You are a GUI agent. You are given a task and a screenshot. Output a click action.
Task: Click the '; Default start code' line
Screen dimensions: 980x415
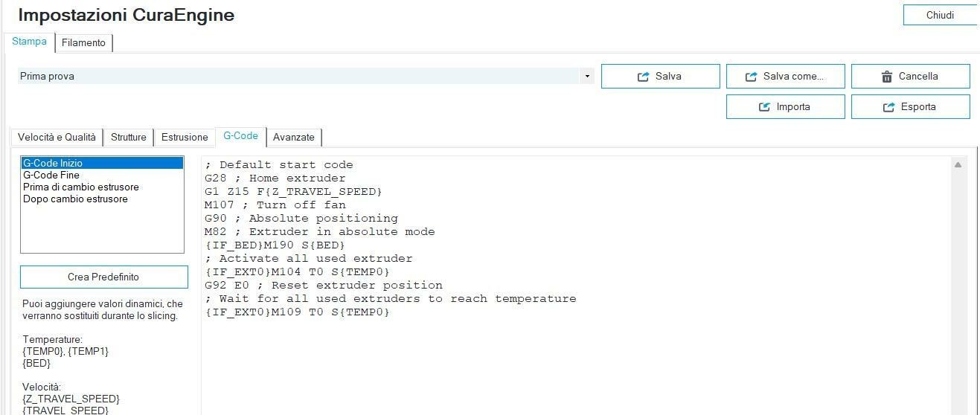(279, 164)
